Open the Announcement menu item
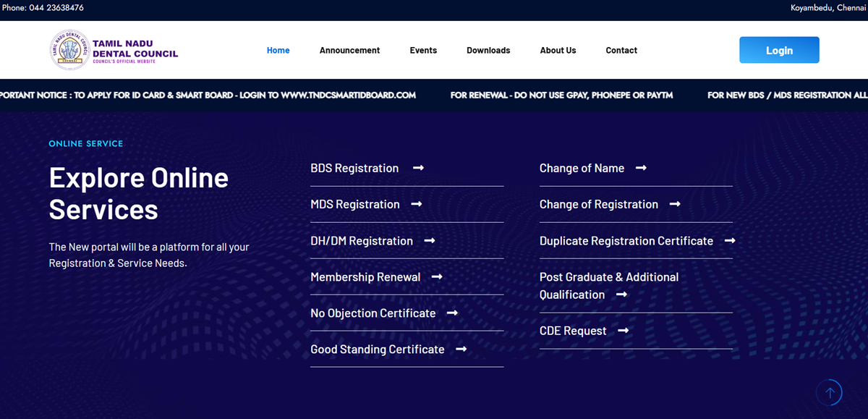The image size is (868, 419). (349, 51)
